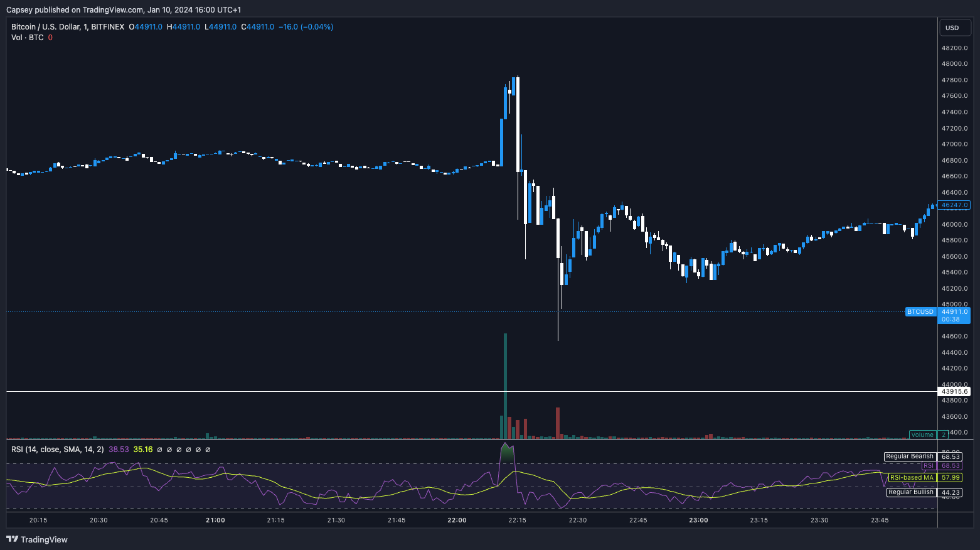Select the RSI (14, close, SMA, 14, 2) legend
The image size is (980, 550).
coord(57,450)
